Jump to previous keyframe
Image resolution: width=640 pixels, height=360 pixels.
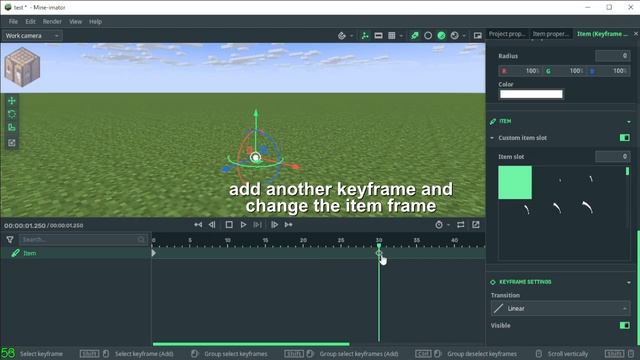point(198,224)
